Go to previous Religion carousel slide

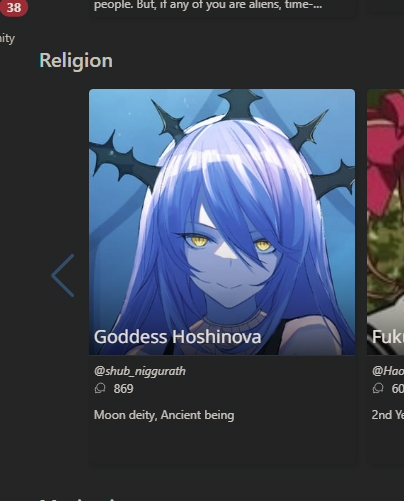pyautogui.click(x=63, y=275)
